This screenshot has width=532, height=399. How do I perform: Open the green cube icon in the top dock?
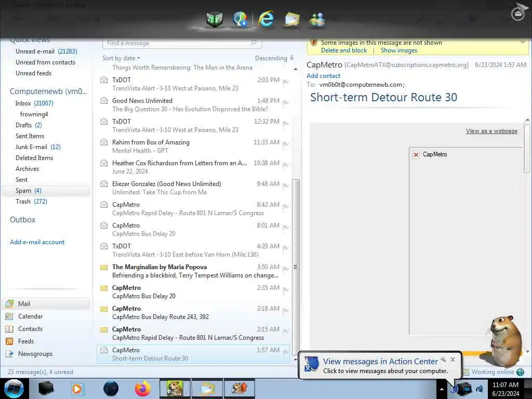(215, 19)
